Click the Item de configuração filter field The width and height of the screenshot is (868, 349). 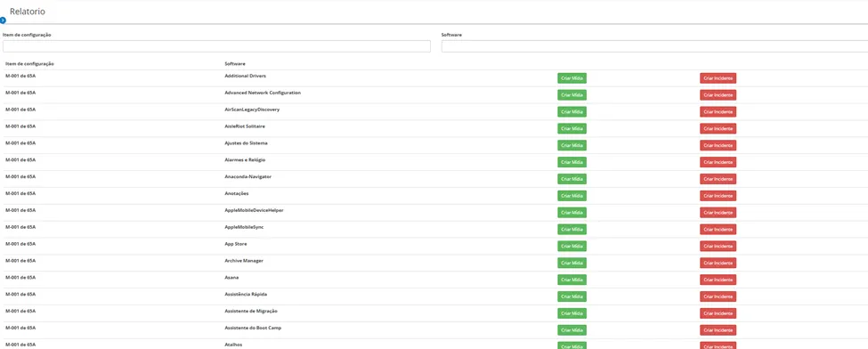click(216, 46)
